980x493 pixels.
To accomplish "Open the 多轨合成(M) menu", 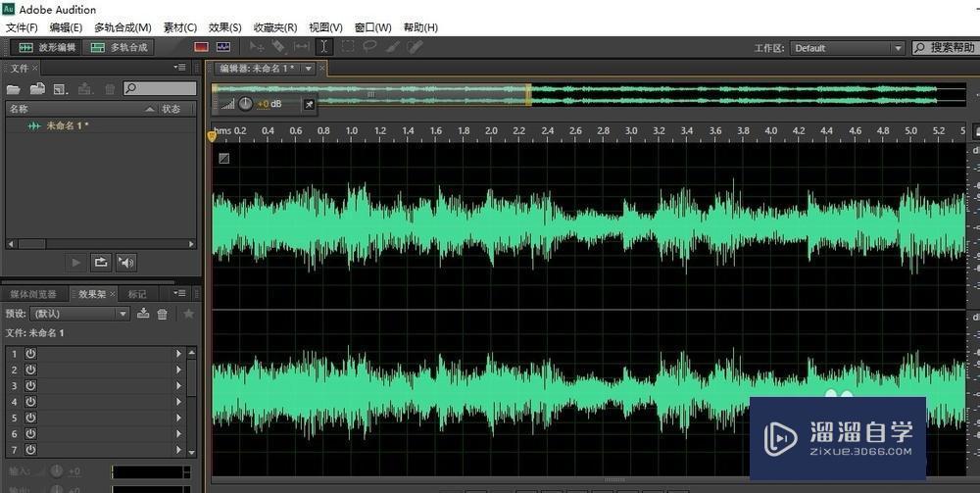I will coord(123,27).
